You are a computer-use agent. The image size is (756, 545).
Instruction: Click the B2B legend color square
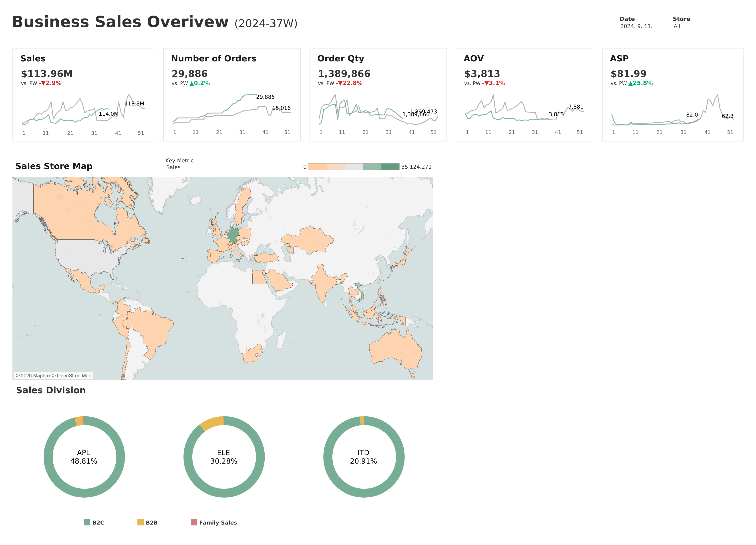(140, 522)
